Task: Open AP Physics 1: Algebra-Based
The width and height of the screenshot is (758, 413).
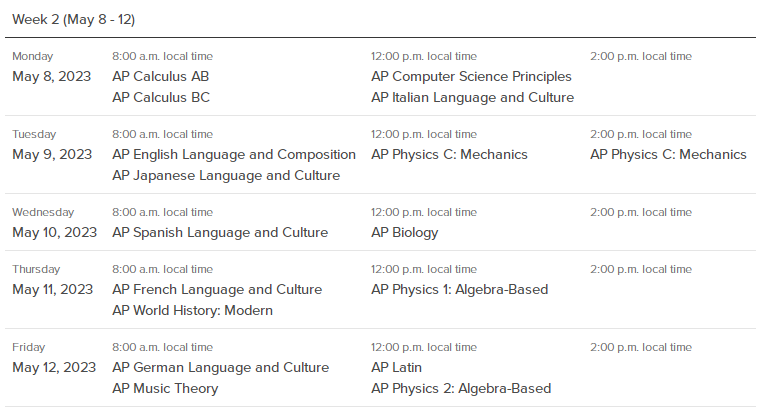Action: pos(460,289)
